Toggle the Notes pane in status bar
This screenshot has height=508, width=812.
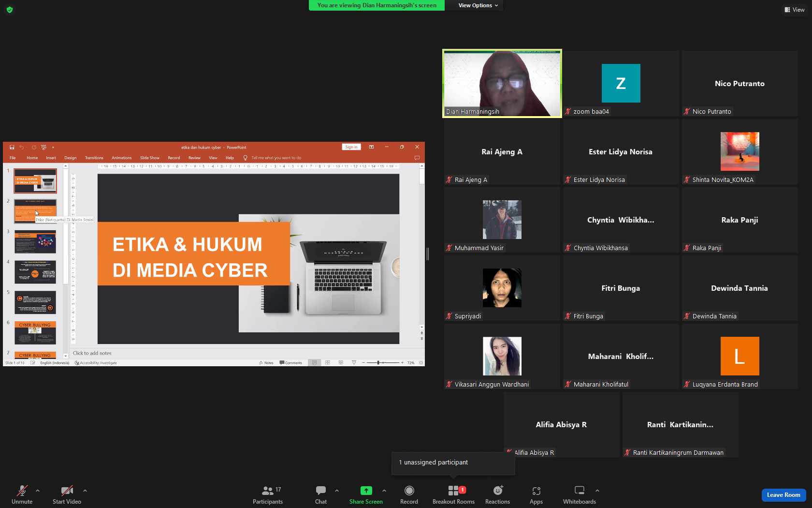[266, 363]
